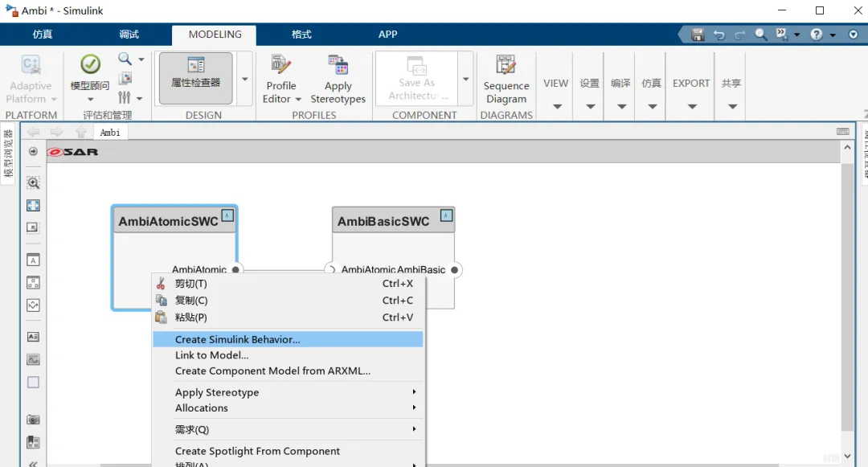Open the 模型浏览器 side panel tab

click(x=8, y=154)
